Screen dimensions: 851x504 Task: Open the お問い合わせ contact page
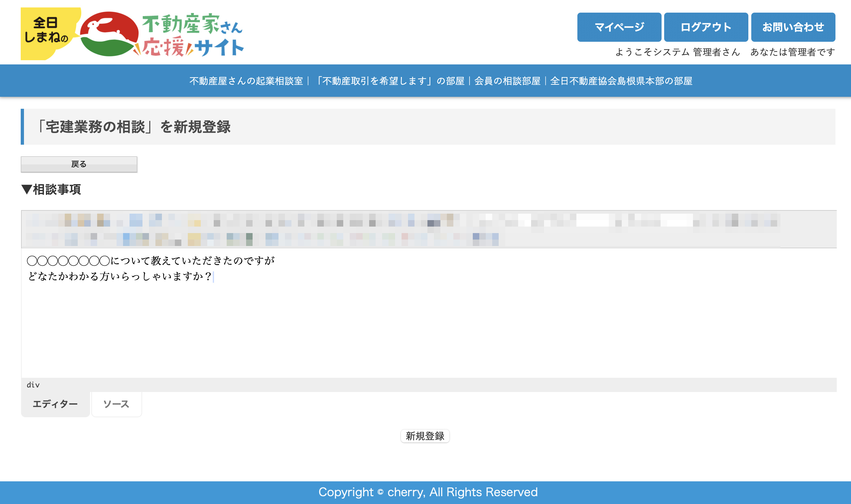(x=793, y=27)
